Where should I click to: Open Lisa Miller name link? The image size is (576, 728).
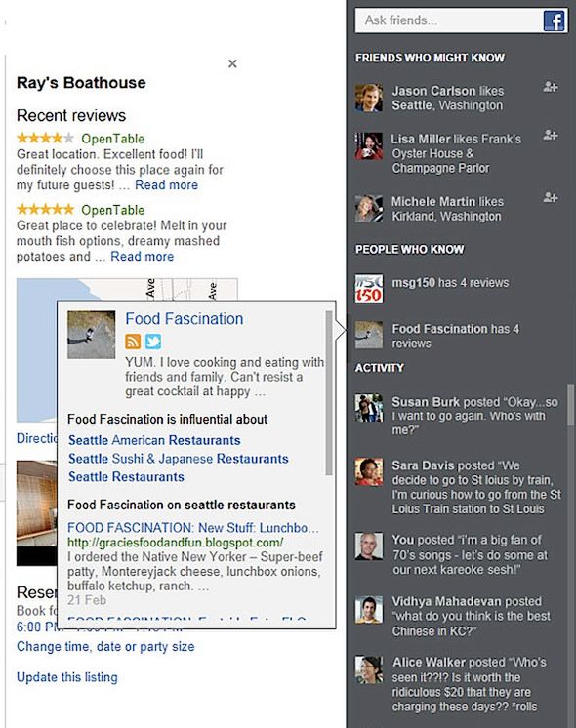click(421, 139)
